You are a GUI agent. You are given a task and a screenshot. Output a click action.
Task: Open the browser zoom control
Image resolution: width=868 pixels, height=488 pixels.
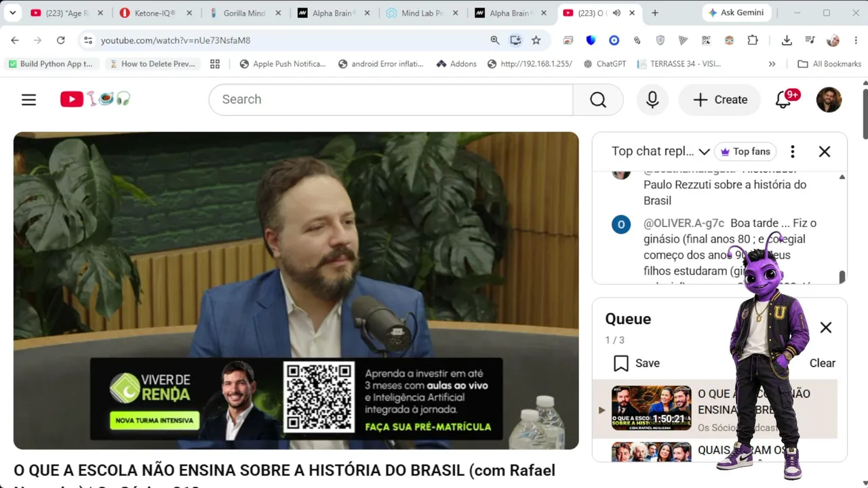495,41
